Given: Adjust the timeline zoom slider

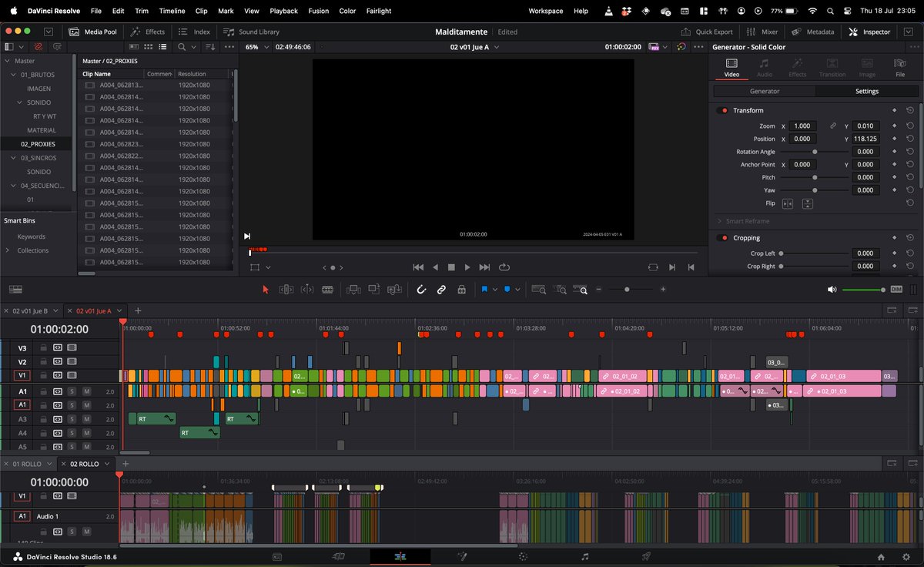Looking at the screenshot, I should coord(627,290).
